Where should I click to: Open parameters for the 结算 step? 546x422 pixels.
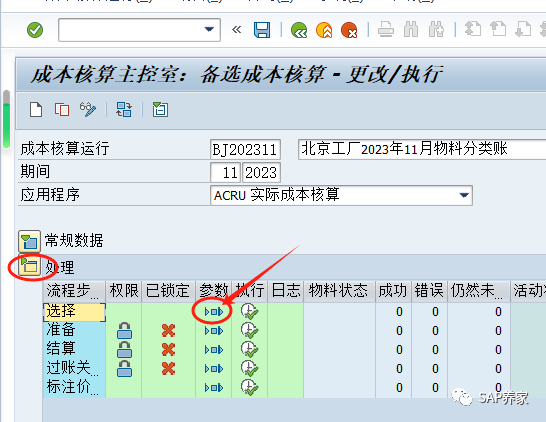[214, 350]
